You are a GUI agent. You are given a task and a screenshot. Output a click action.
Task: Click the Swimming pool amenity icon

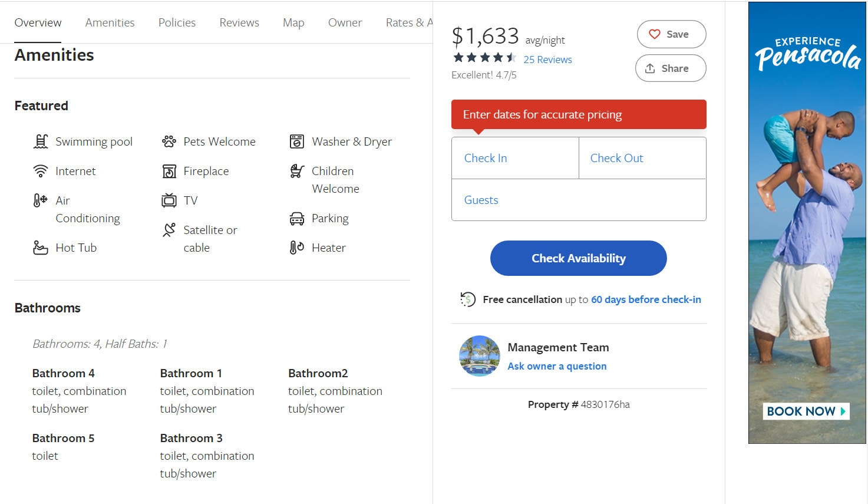(x=41, y=141)
